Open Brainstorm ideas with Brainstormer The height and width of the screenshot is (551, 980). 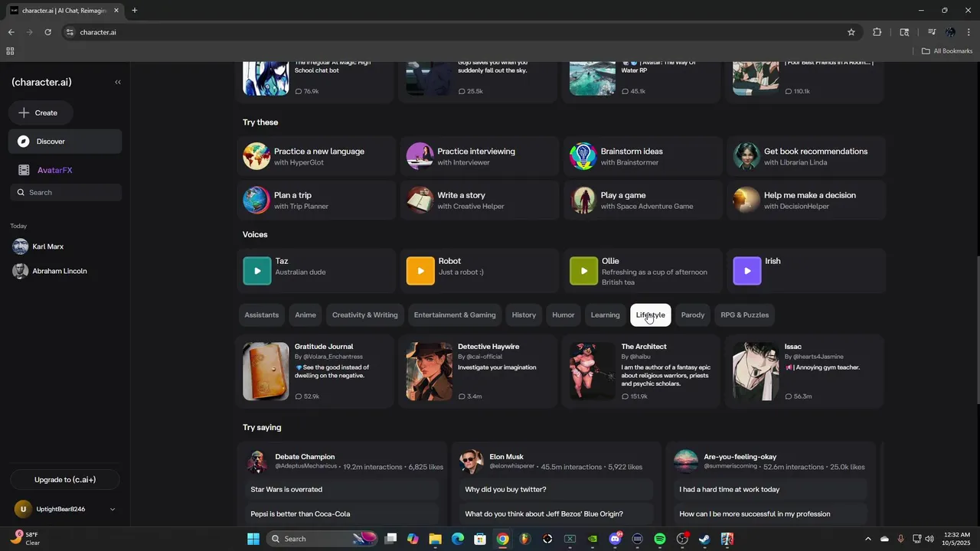pyautogui.click(x=643, y=156)
